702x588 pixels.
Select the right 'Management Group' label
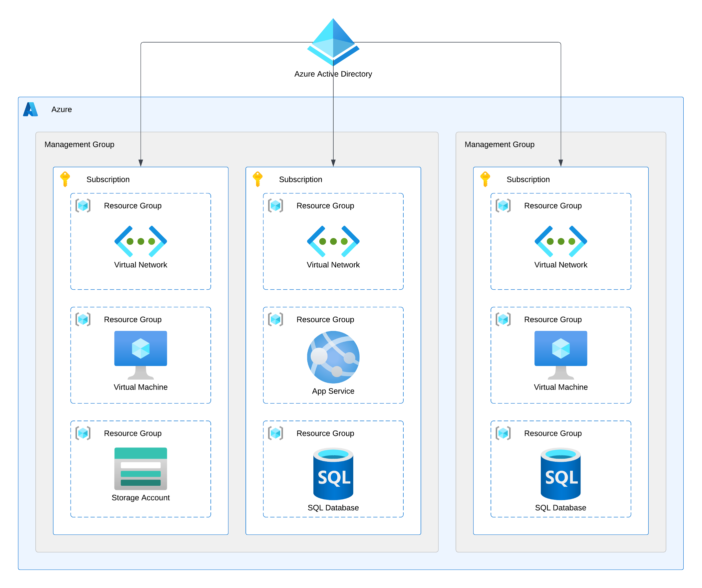(500, 145)
